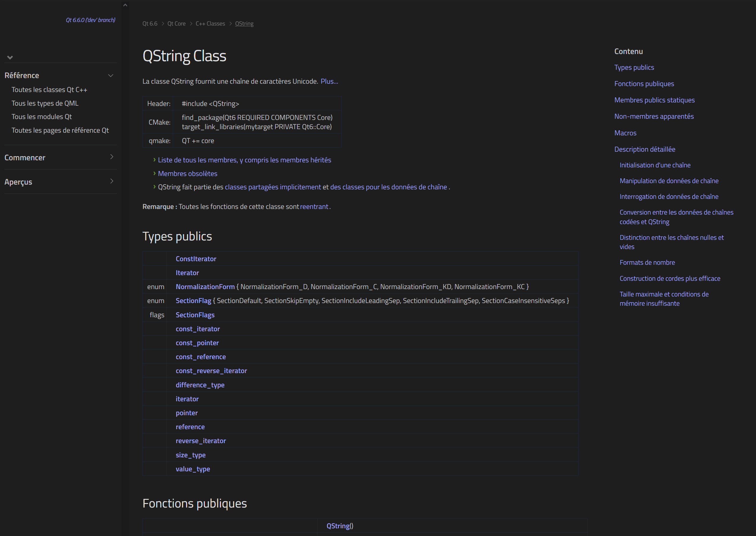The height and width of the screenshot is (536, 756).
Task: Jump to the Macros section in Contenu
Action: tap(625, 133)
